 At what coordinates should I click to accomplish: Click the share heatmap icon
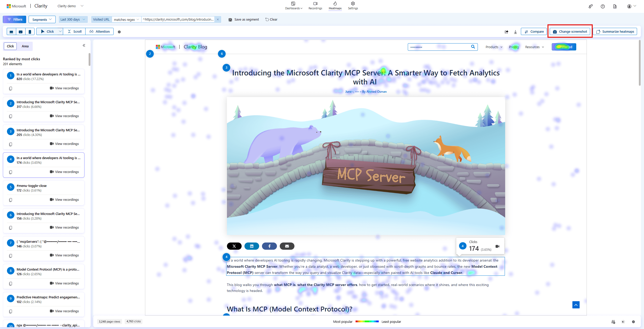click(506, 32)
